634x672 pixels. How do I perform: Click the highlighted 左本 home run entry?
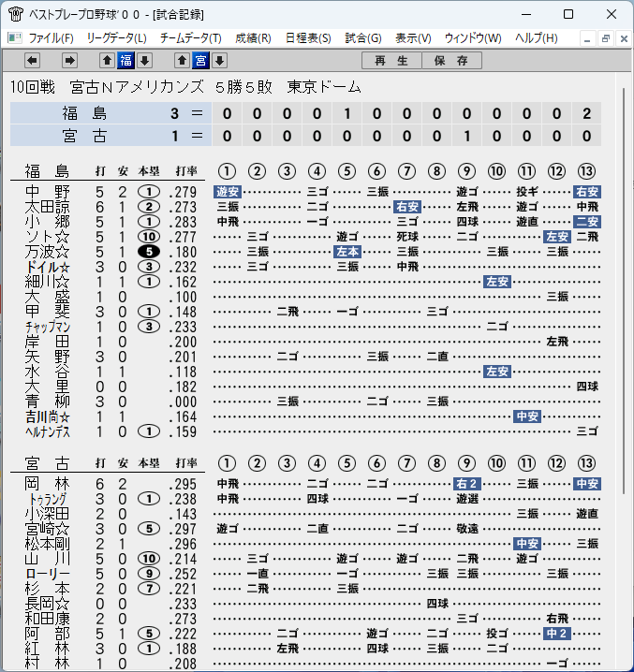[347, 252]
